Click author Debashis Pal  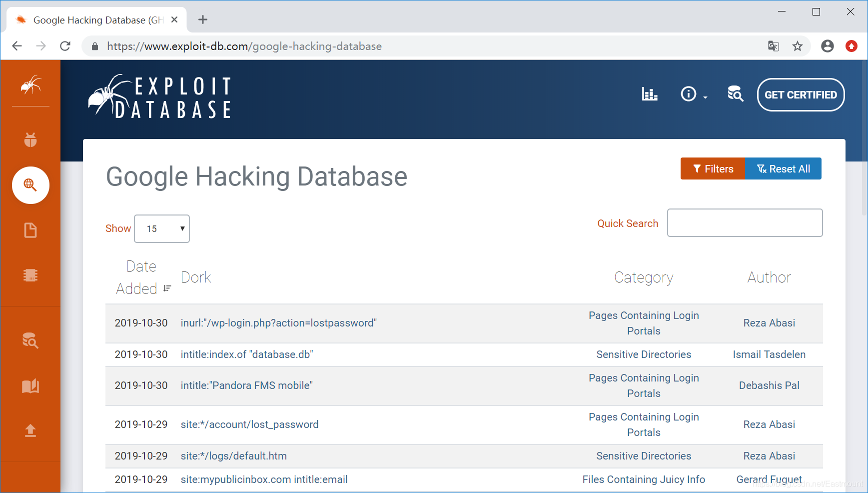[x=769, y=385]
